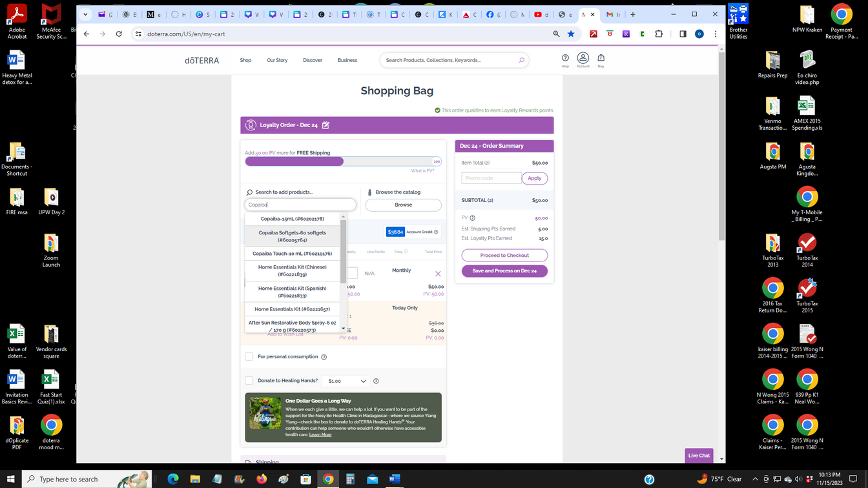This screenshot has width=868, height=488.
Task: Bookmark this page with the star icon
Action: tap(571, 34)
